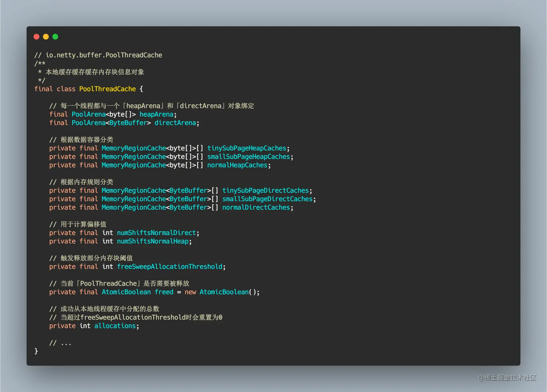Click the io.netty.buffer.PoolThreadCache comment
Viewport: 547px width, 392px height.
[98, 55]
